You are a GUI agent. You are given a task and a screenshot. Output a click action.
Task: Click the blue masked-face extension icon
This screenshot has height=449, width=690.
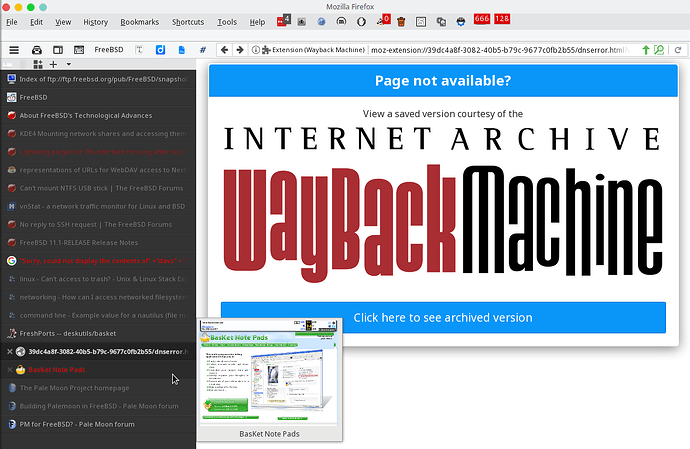click(461, 22)
